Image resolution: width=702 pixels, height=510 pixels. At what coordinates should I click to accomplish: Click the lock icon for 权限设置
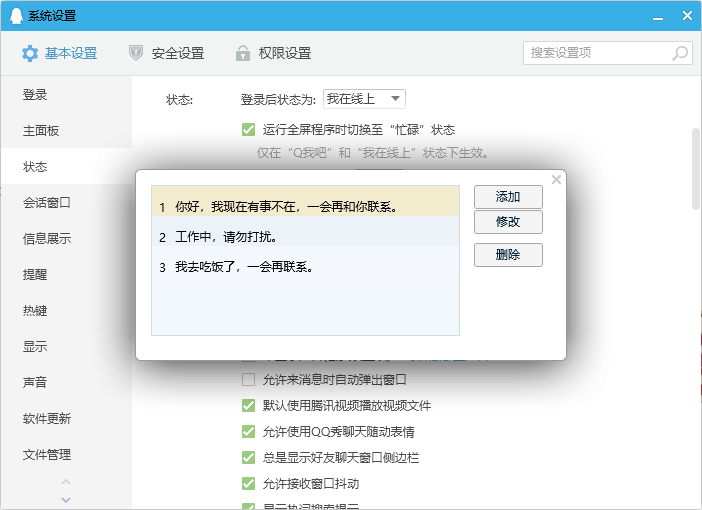[x=242, y=53]
